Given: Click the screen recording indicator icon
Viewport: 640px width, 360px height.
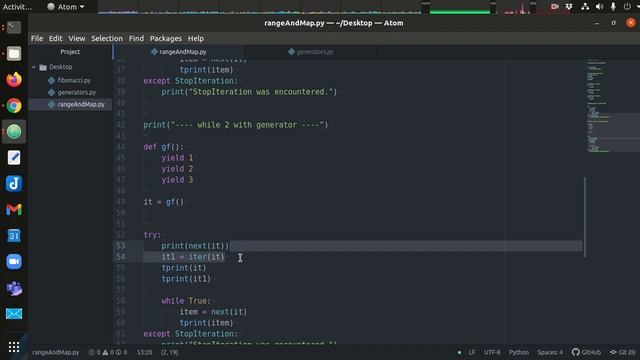Looking at the screenshot, I should pos(554,7).
